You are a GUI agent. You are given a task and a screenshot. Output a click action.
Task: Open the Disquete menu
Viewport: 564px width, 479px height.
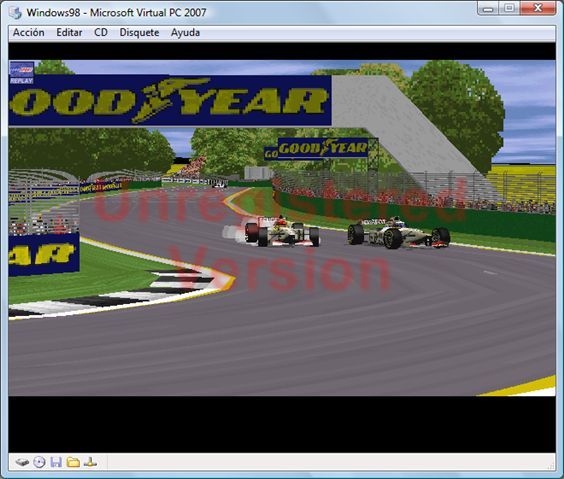139,32
